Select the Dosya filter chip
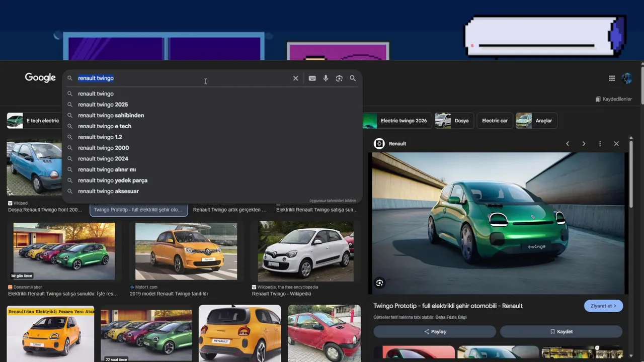 454,121
